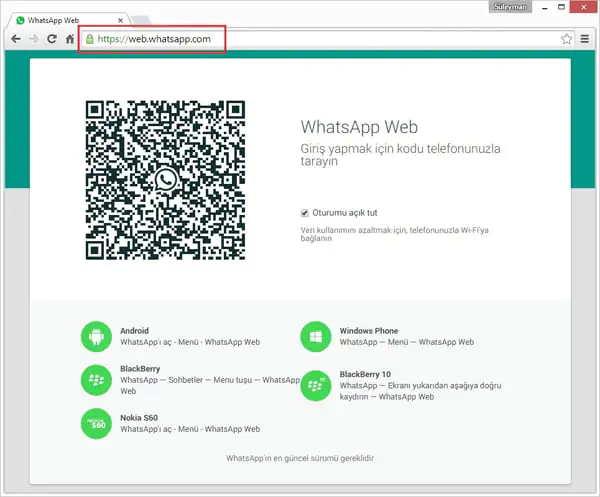
Task: Click the Giriş yapmak için kodu text
Action: (400, 155)
